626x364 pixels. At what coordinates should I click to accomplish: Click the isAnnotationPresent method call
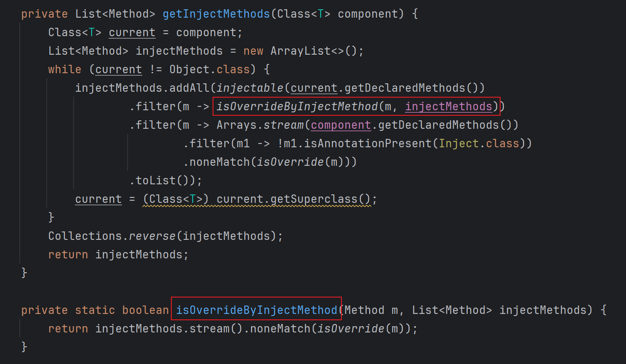368,143
